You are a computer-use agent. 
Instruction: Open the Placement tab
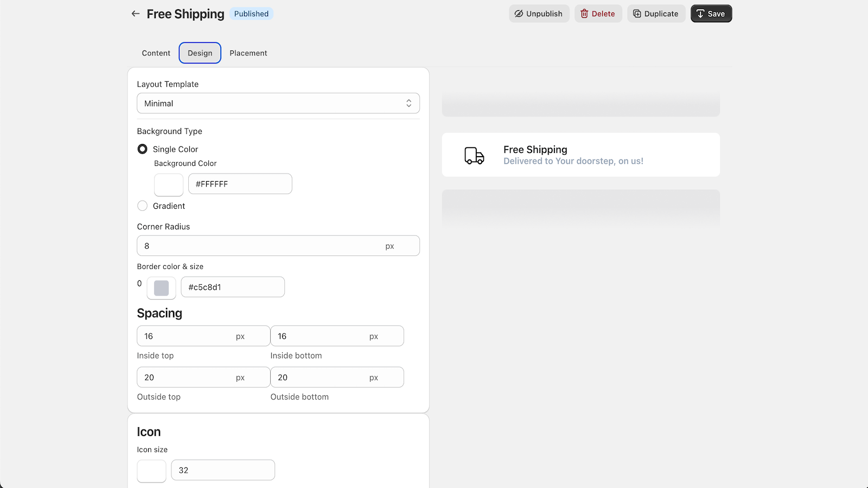tap(248, 53)
